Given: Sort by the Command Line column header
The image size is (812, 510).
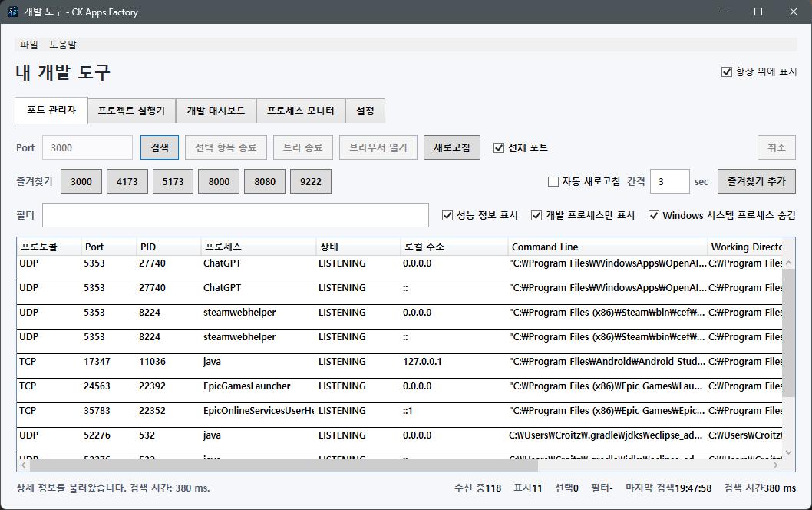Looking at the screenshot, I should [607, 247].
